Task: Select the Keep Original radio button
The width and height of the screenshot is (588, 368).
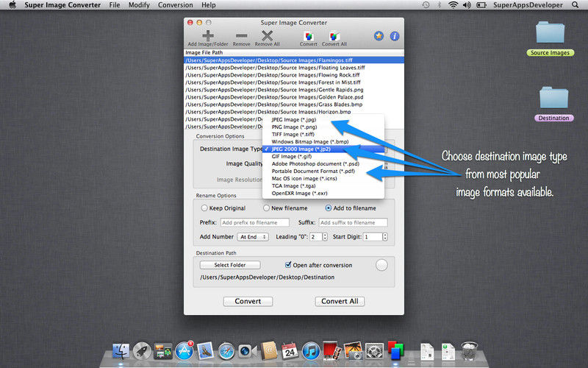Action: (204, 208)
